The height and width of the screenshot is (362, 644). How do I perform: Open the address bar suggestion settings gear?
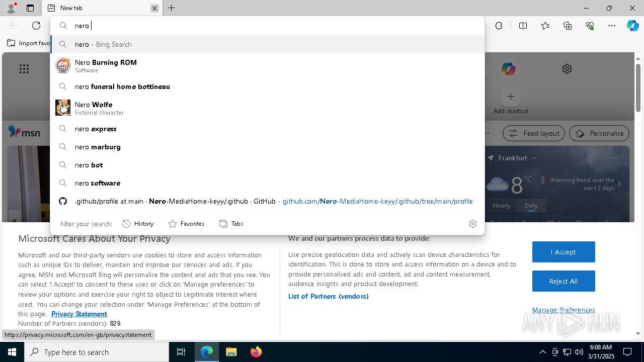(472, 224)
